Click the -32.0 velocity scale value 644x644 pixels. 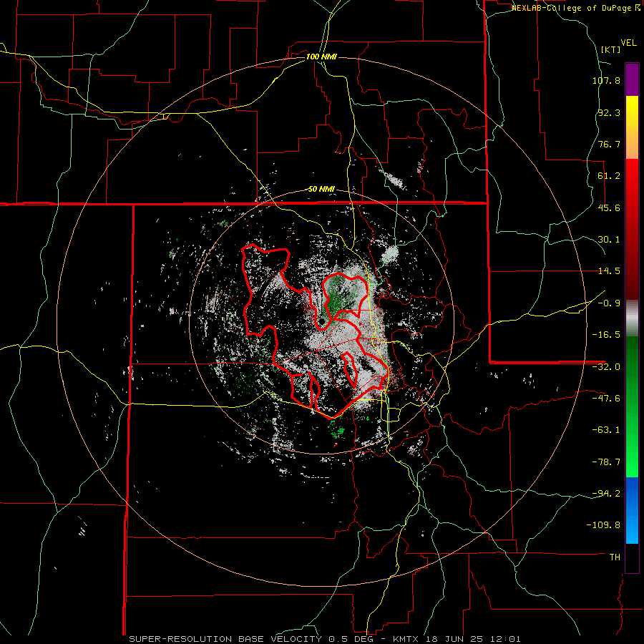pyautogui.click(x=606, y=367)
